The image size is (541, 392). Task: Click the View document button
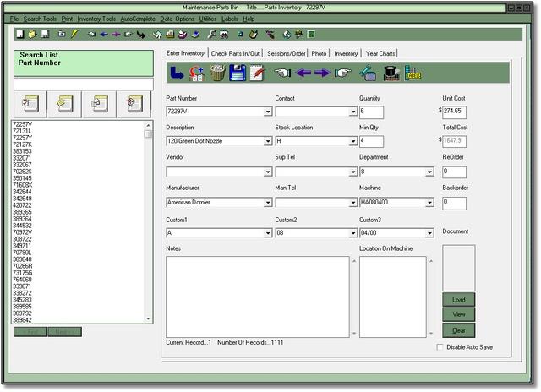(x=458, y=314)
